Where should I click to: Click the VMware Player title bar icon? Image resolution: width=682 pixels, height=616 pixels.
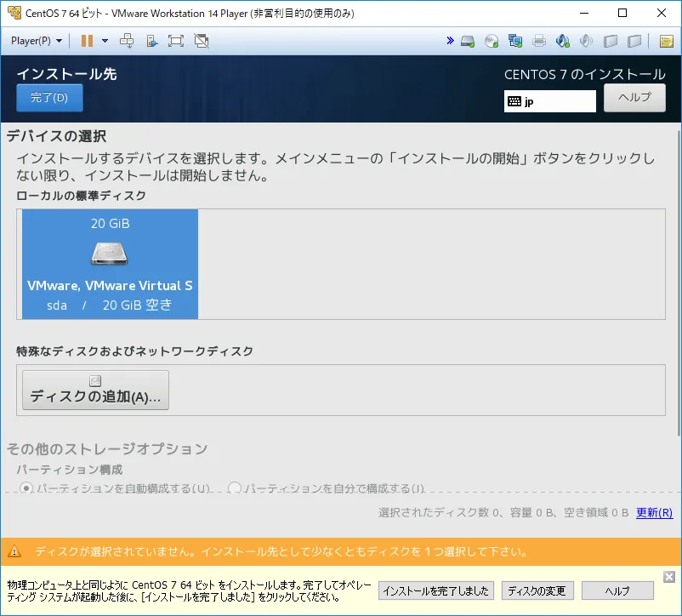click(14, 13)
